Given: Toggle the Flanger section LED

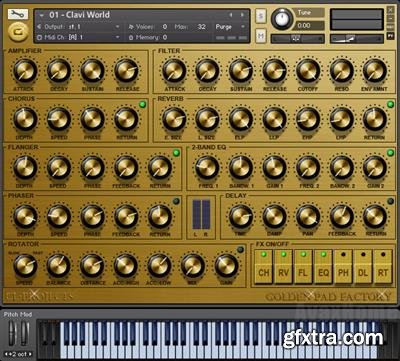Looking at the screenshot, I should (176, 153).
